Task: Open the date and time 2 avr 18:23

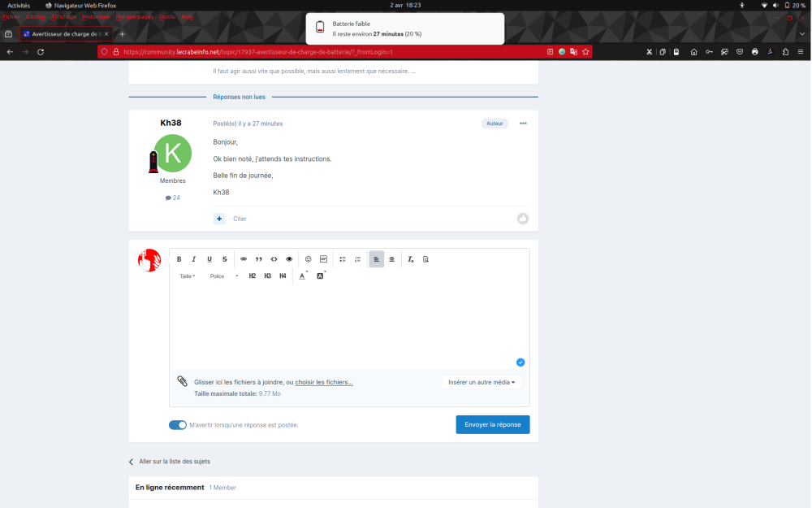Action: tap(405, 5)
